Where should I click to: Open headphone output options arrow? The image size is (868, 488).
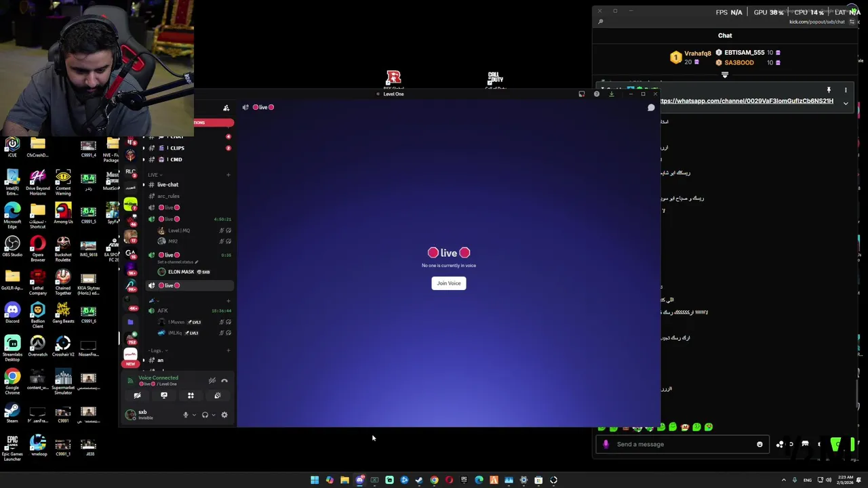pyautogui.click(x=214, y=415)
